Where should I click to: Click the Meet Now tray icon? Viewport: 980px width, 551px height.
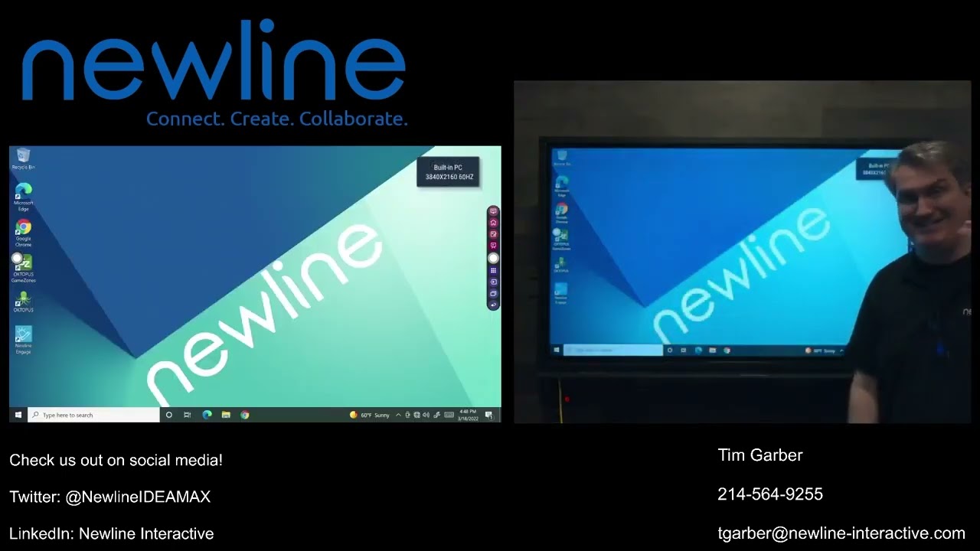pos(407,415)
